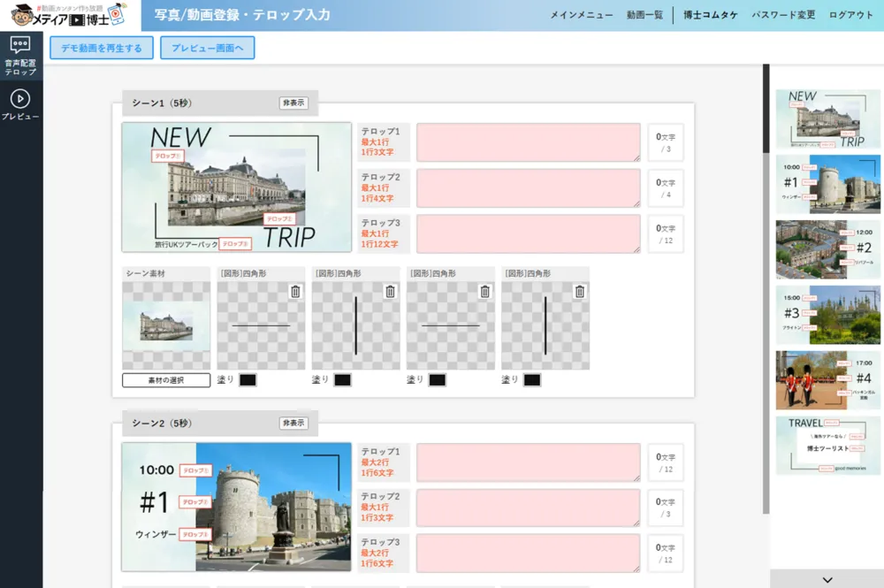Hide Scene 1 with 非表示 toggle
The image size is (884, 588).
293,103
